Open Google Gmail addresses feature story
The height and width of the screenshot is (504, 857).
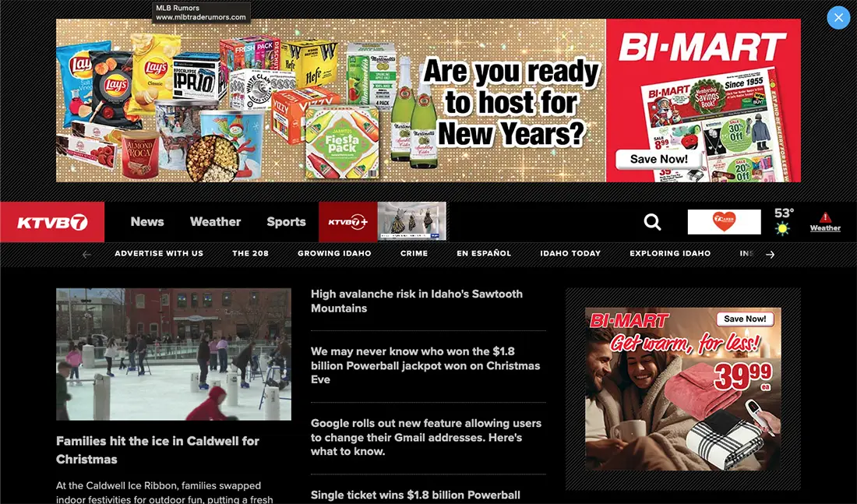click(x=425, y=437)
